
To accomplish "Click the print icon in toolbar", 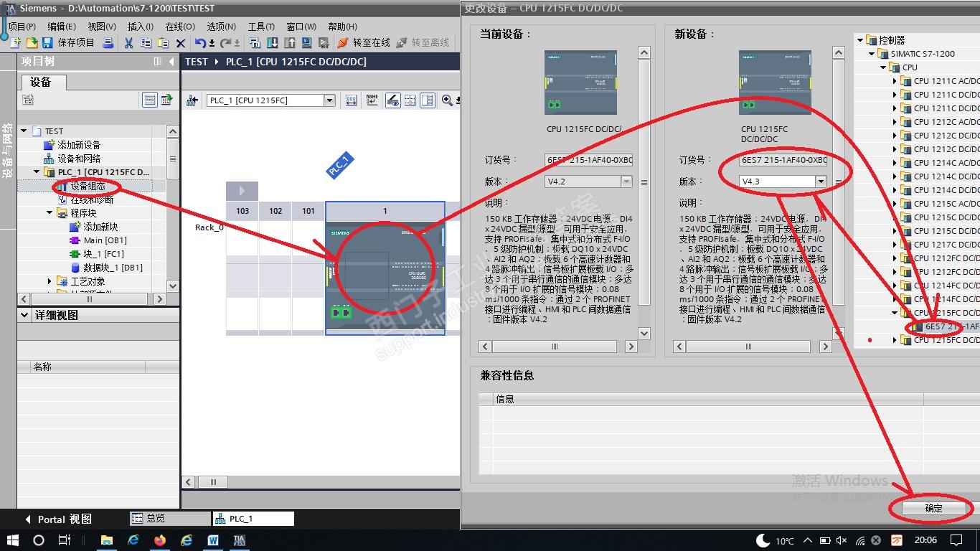I will coord(108,43).
